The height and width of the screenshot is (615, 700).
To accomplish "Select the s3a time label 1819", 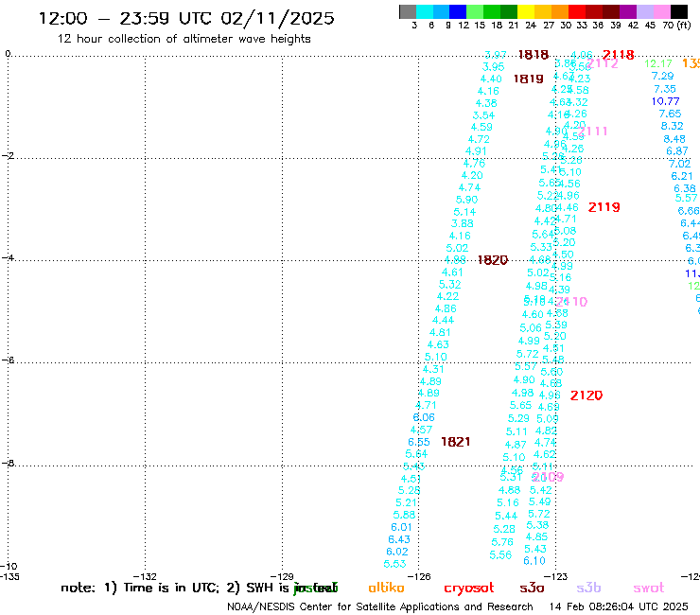I will [x=529, y=79].
